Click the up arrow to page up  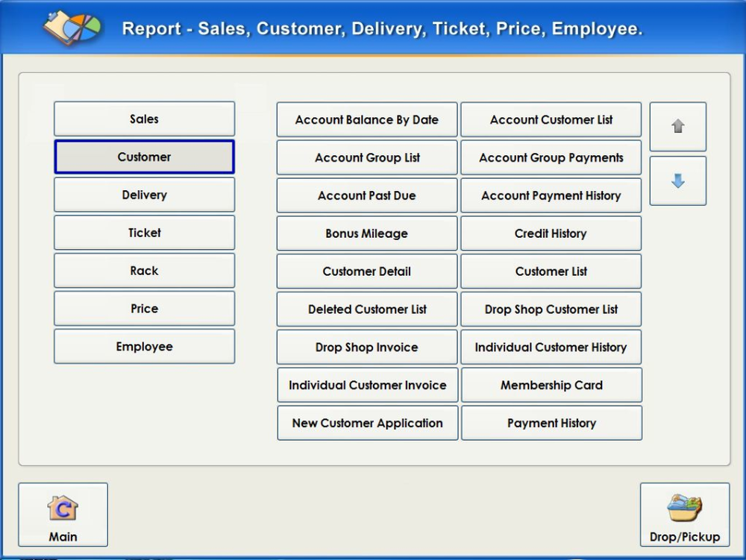click(677, 127)
